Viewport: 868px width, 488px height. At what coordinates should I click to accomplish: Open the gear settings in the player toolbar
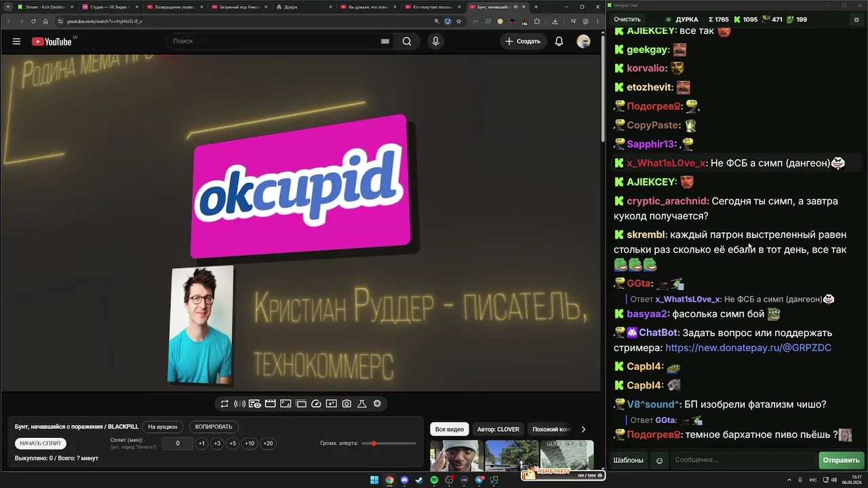(x=377, y=404)
